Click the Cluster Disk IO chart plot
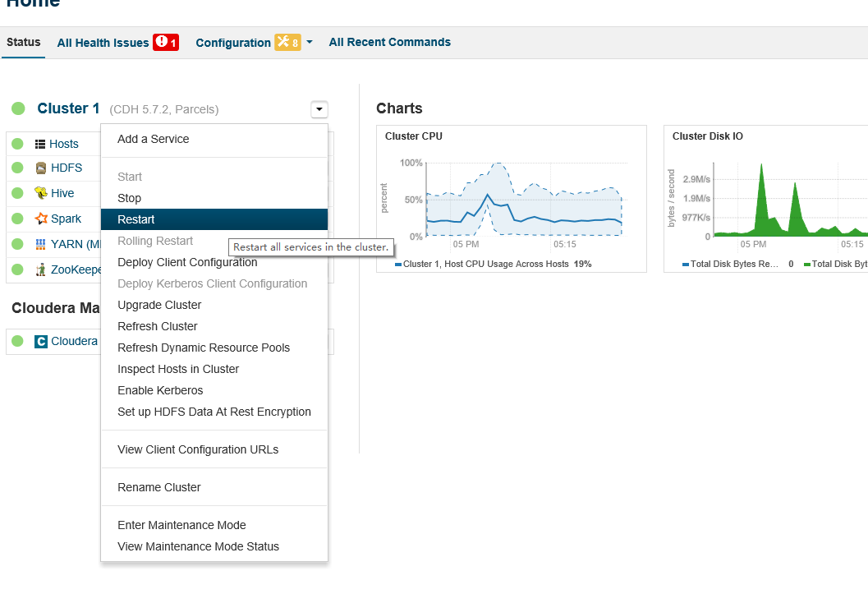The image size is (868, 594). pos(791,200)
